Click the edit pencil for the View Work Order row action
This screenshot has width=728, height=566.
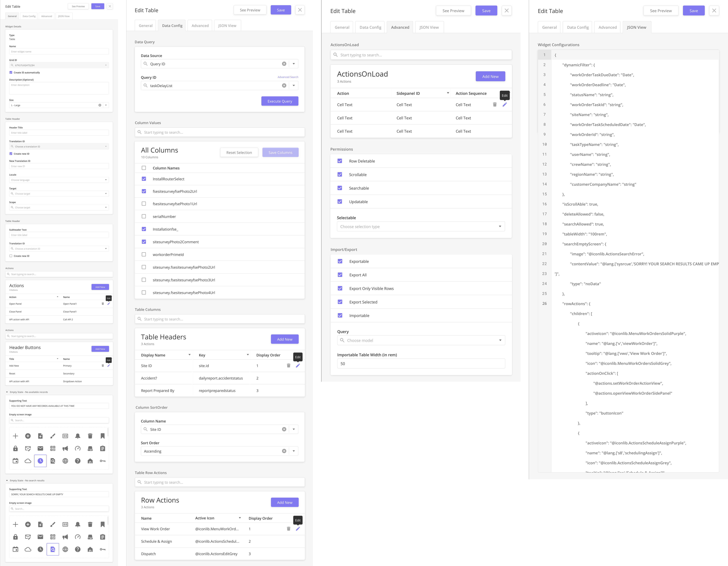298,529
